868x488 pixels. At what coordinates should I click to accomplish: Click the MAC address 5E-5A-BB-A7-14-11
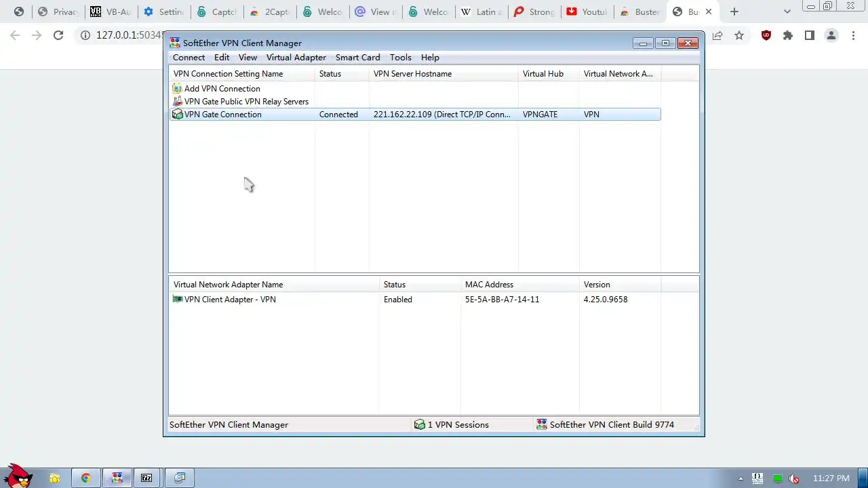click(502, 299)
